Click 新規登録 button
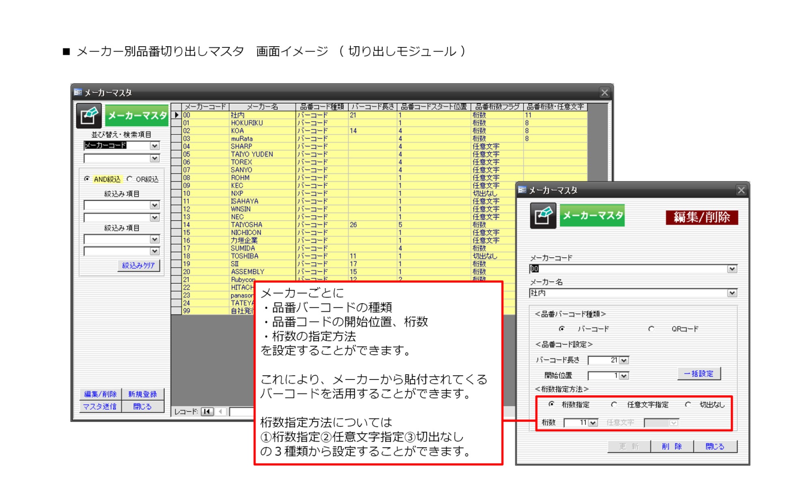The width and height of the screenshot is (812, 504). click(143, 394)
